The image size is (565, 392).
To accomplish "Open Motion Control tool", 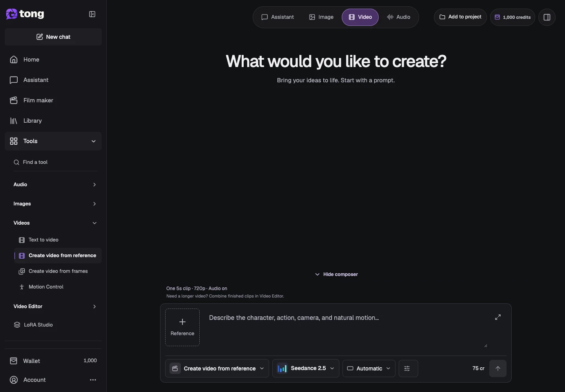I will (x=58, y=287).
